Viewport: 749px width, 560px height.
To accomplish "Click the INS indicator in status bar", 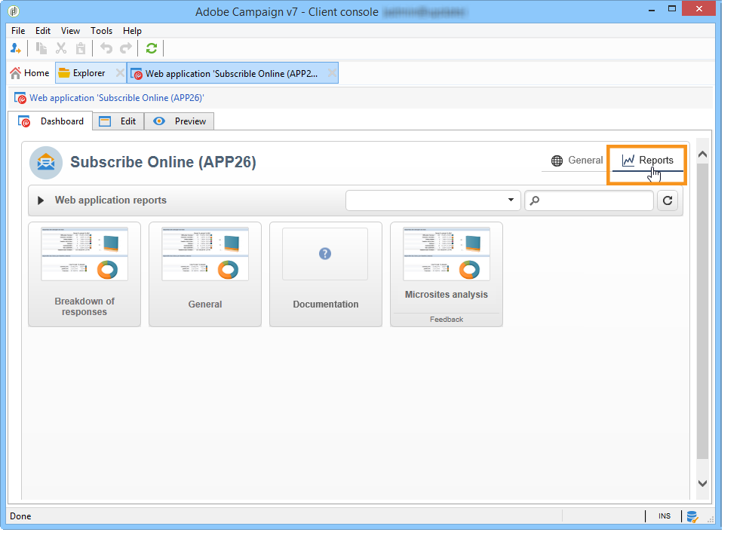I will [664, 516].
